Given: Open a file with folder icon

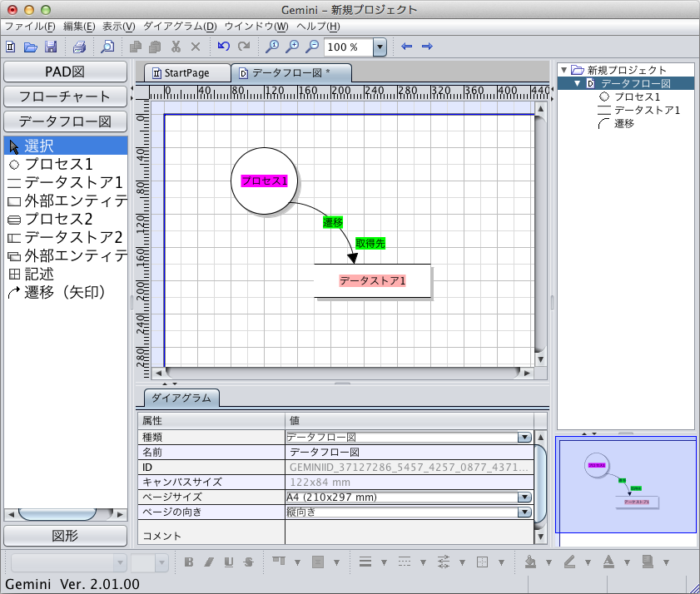Looking at the screenshot, I should tap(30, 47).
